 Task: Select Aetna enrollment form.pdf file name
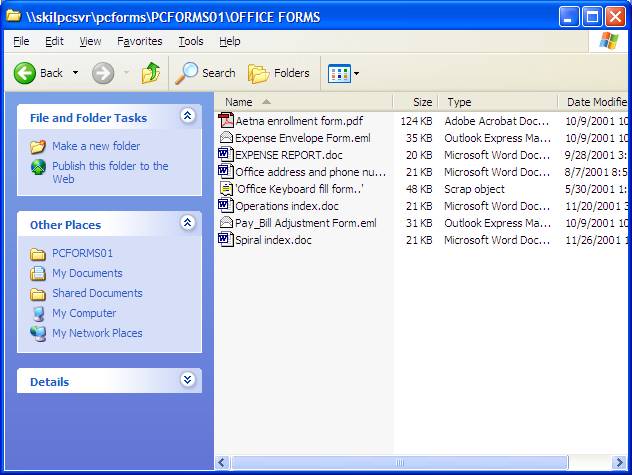tap(299, 121)
